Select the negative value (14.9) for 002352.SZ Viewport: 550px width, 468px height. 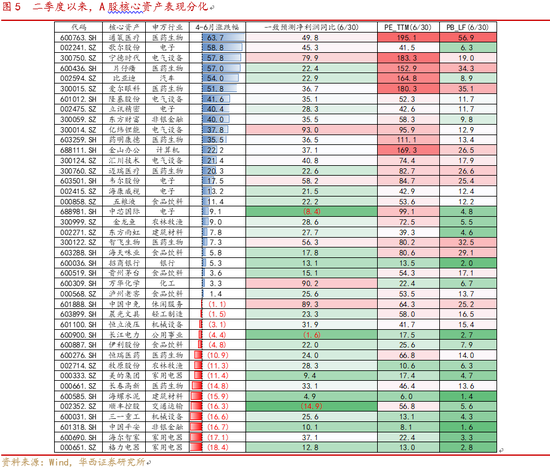(x=311, y=407)
